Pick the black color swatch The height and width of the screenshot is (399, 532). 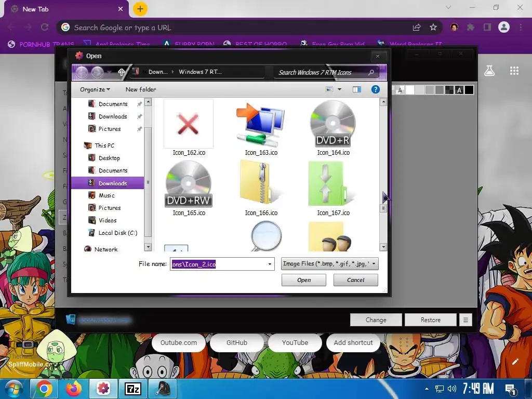click(469, 90)
